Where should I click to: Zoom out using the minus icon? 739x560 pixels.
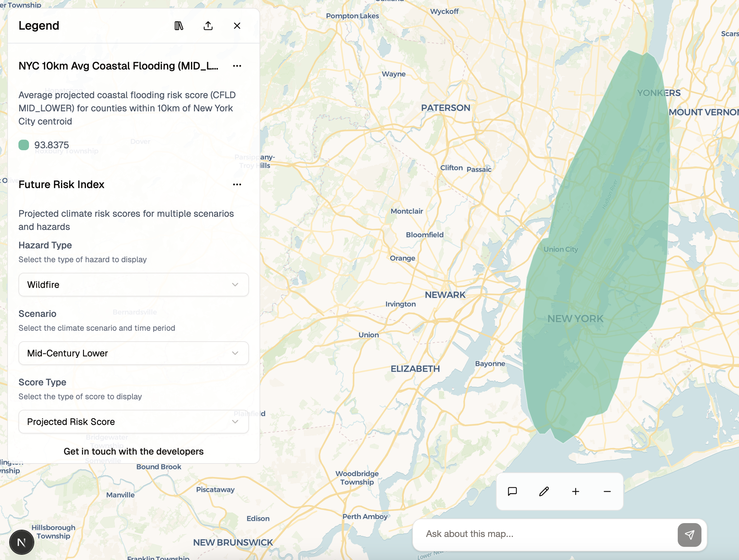607,491
